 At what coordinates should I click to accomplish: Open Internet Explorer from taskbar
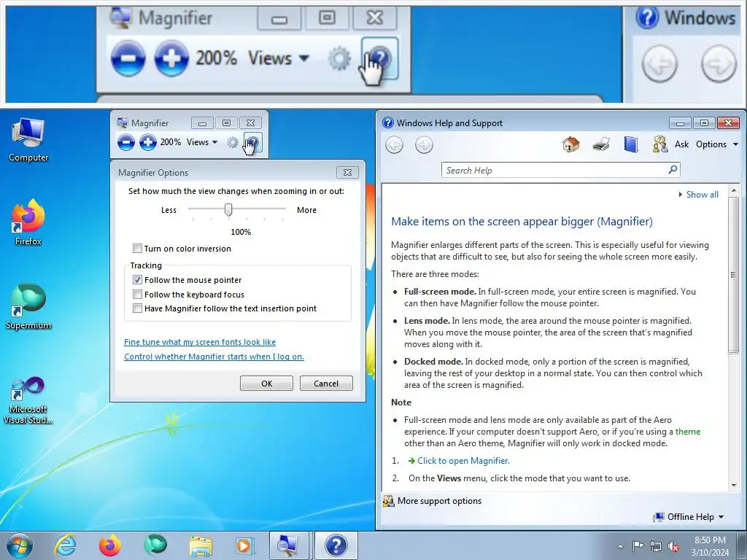pyautogui.click(x=65, y=545)
